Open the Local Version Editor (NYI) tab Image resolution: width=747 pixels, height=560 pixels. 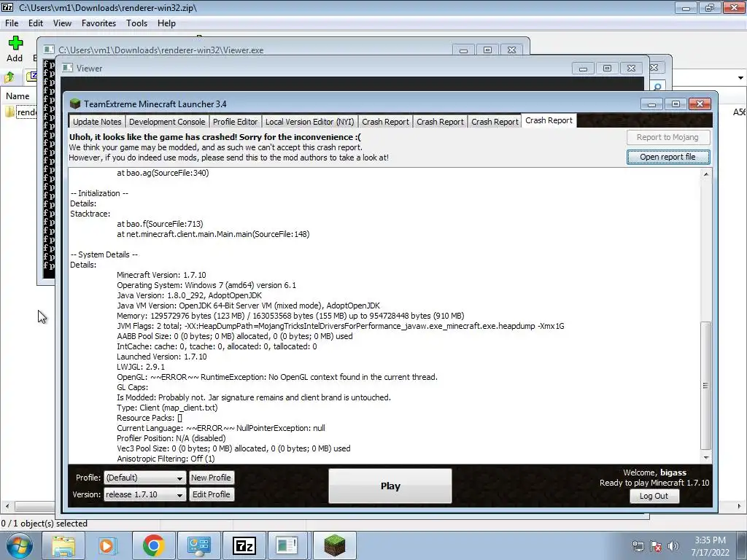pos(309,122)
